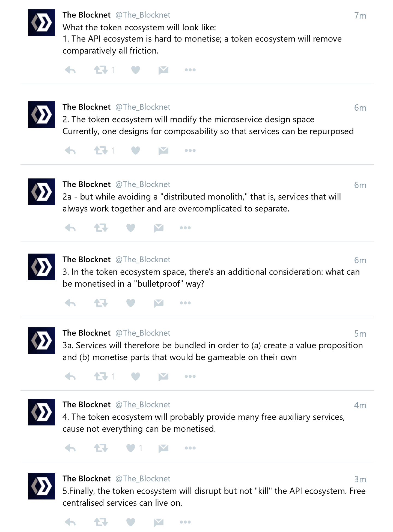Open more options on the first tweet
This screenshot has height=532, width=393.
190,70
